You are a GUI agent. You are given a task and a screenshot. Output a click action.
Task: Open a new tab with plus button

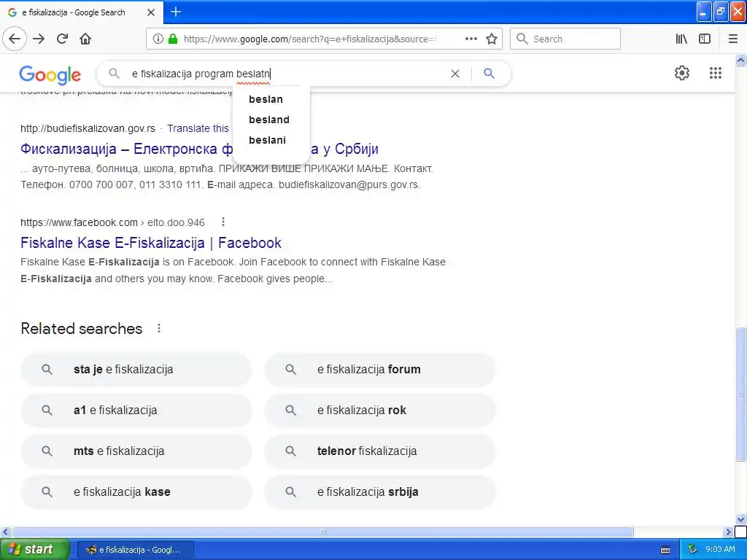pos(176,12)
